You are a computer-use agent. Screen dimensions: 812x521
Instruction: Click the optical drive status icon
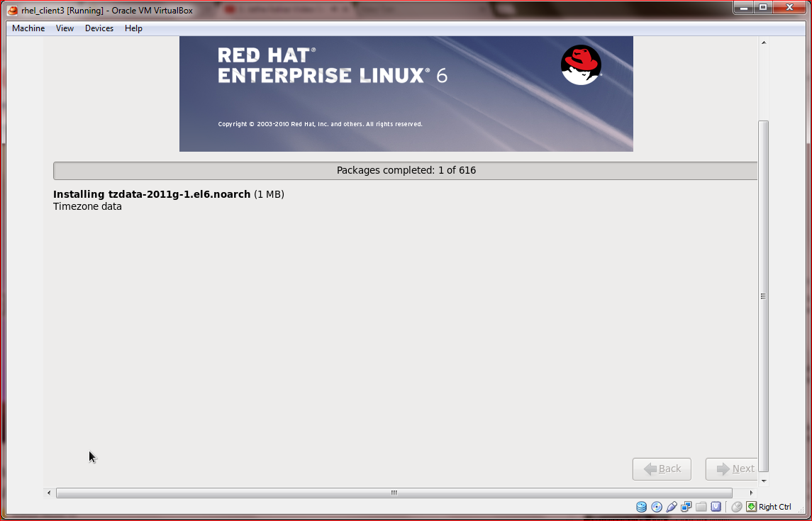coord(657,506)
